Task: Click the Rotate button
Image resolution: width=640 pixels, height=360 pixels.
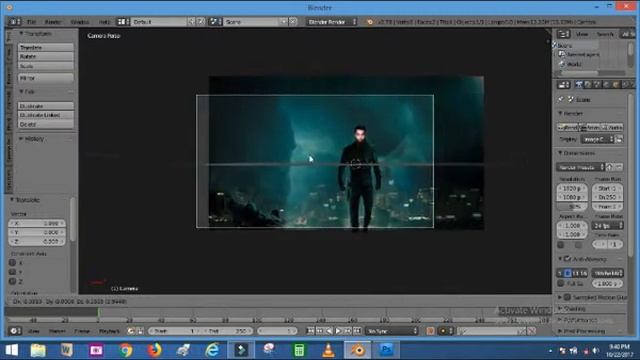Action: [46, 56]
